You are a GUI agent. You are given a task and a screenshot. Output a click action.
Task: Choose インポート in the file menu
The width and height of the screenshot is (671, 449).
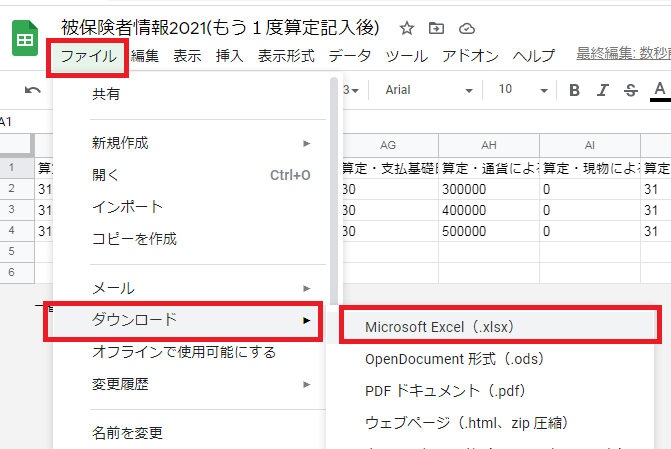[188, 207]
